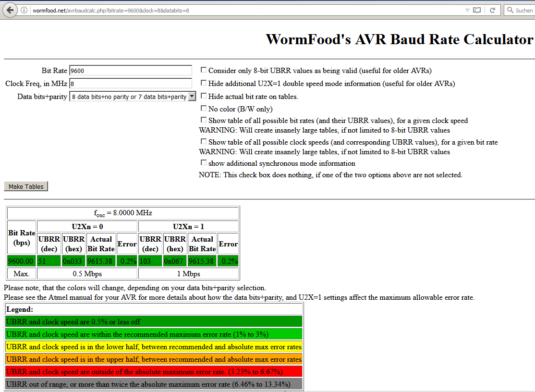Click the 'U2Xn = 1' column header
This screenshot has height=392, width=535.
188,227
